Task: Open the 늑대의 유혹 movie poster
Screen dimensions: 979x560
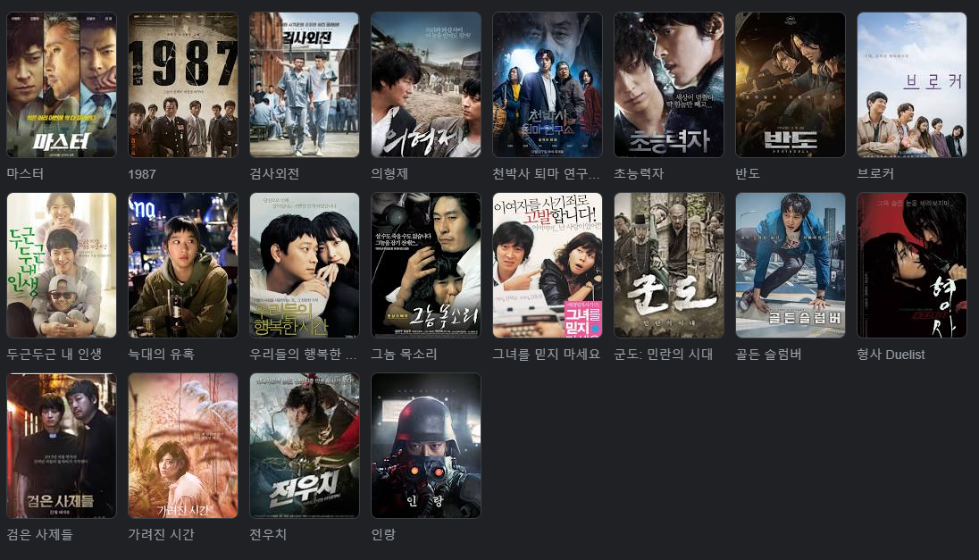Action: pos(183,265)
